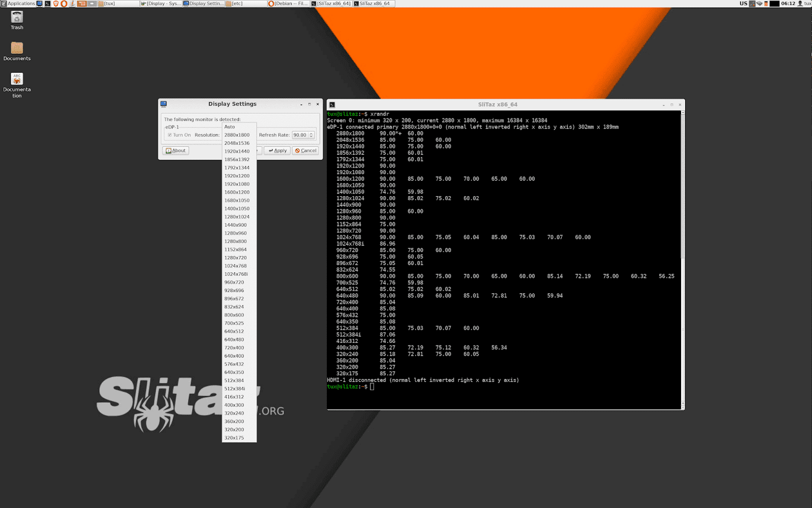Launch the terminal from the panel launcher icon

click(x=48, y=4)
